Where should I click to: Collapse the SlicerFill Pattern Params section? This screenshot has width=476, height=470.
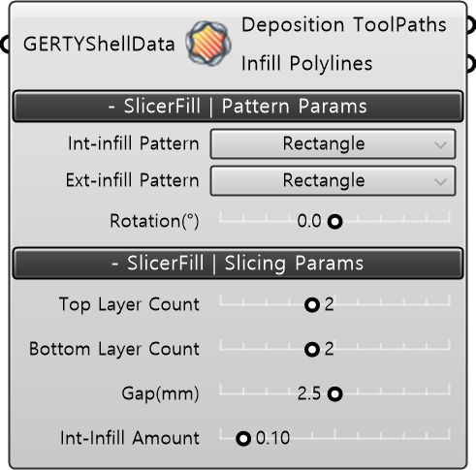[x=238, y=106]
